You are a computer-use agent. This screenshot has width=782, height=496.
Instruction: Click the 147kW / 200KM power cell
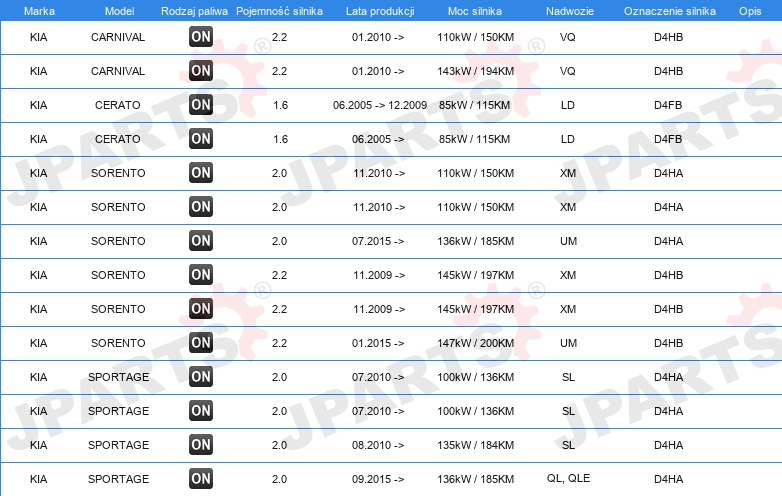pos(475,343)
